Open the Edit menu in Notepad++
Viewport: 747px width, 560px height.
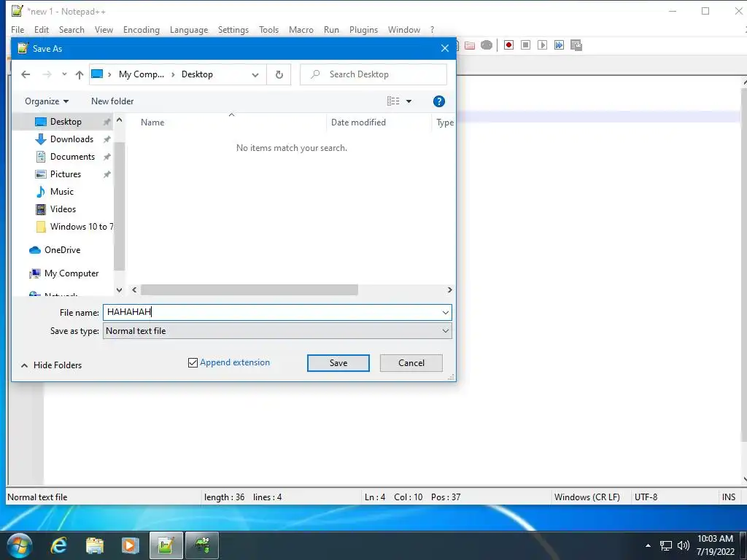pyautogui.click(x=42, y=29)
